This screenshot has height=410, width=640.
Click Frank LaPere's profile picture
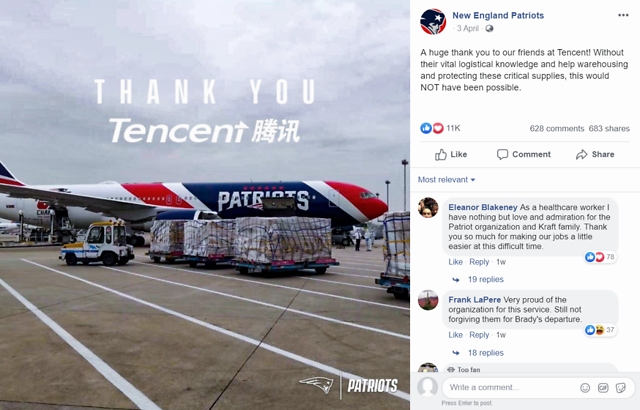(x=428, y=300)
